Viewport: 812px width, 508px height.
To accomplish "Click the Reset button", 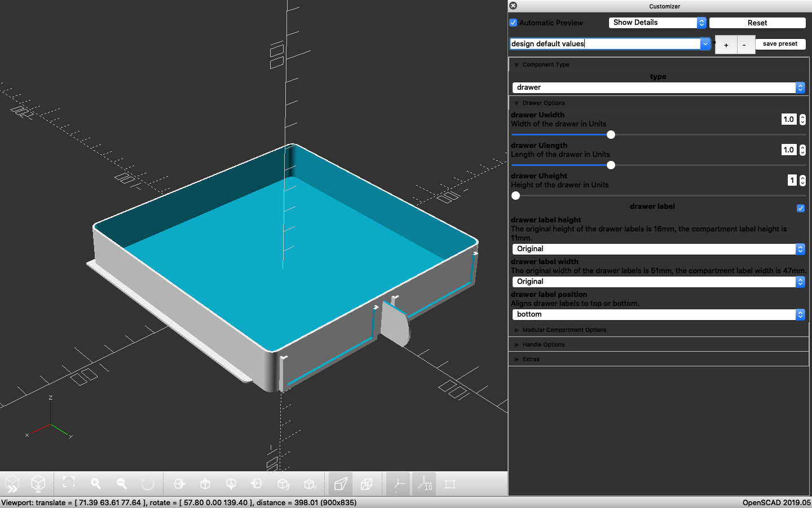I will [757, 23].
